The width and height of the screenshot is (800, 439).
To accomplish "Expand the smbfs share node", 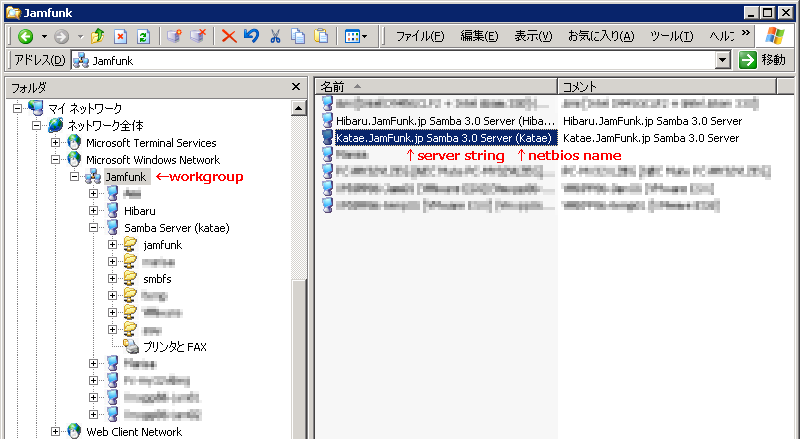I will [x=112, y=278].
